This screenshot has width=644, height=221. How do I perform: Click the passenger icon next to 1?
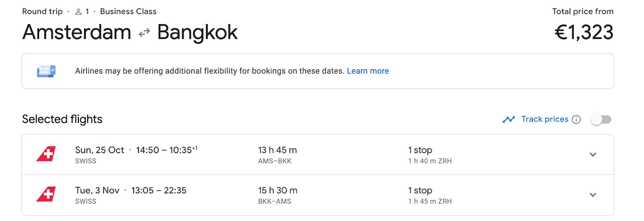click(78, 12)
